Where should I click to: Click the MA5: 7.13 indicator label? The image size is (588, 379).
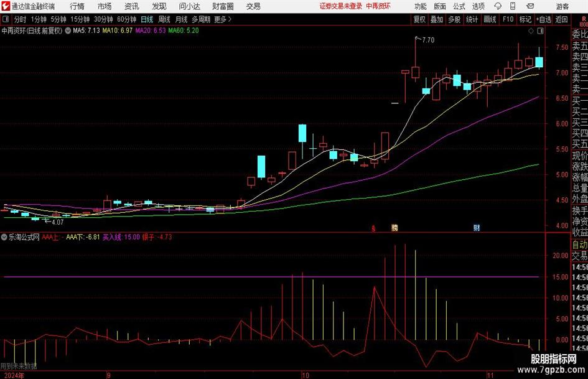(x=86, y=30)
